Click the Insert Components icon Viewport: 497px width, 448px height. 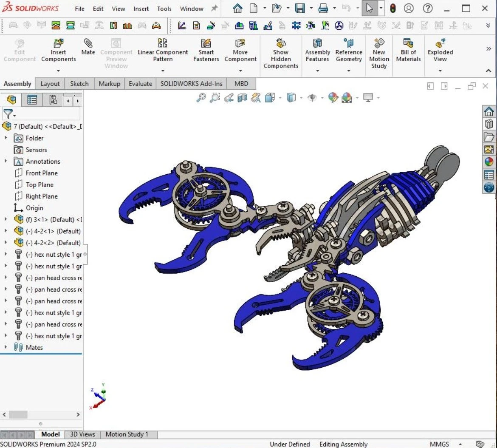[58, 44]
